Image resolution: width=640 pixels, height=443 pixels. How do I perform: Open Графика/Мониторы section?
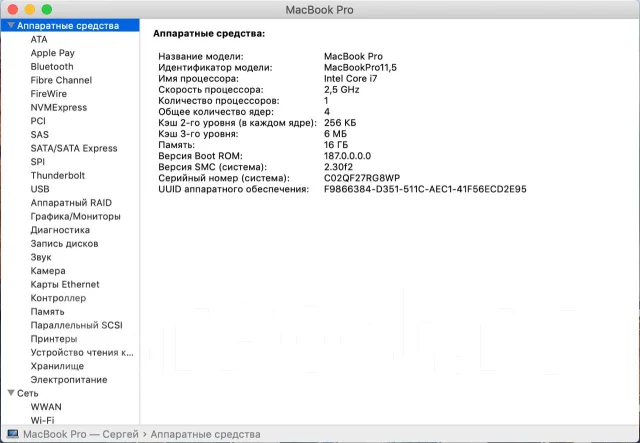(x=76, y=216)
